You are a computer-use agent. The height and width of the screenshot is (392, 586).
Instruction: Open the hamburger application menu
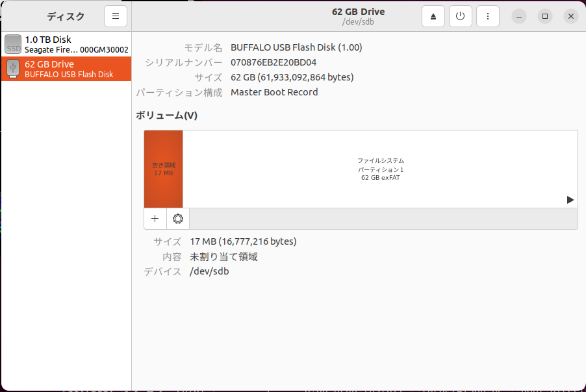[x=116, y=16]
